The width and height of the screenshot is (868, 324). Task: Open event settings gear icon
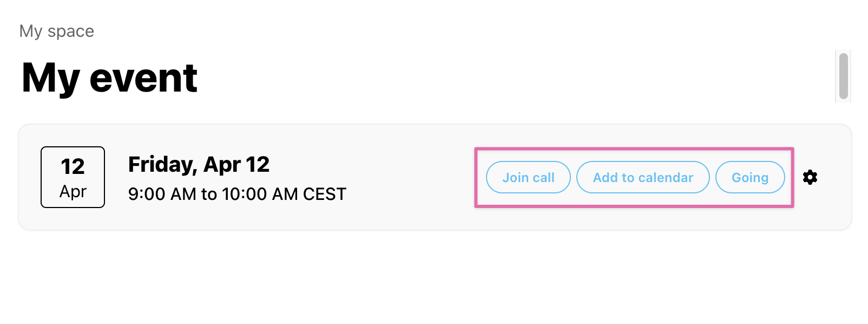pyautogui.click(x=810, y=177)
